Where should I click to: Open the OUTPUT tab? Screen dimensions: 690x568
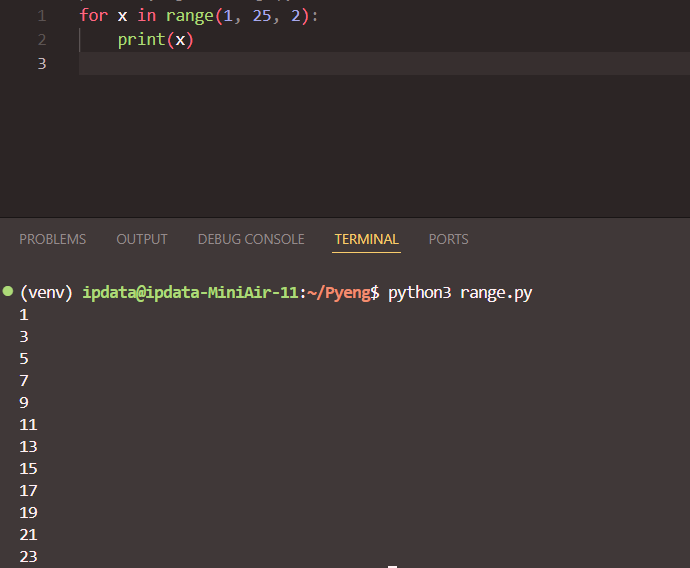point(142,239)
